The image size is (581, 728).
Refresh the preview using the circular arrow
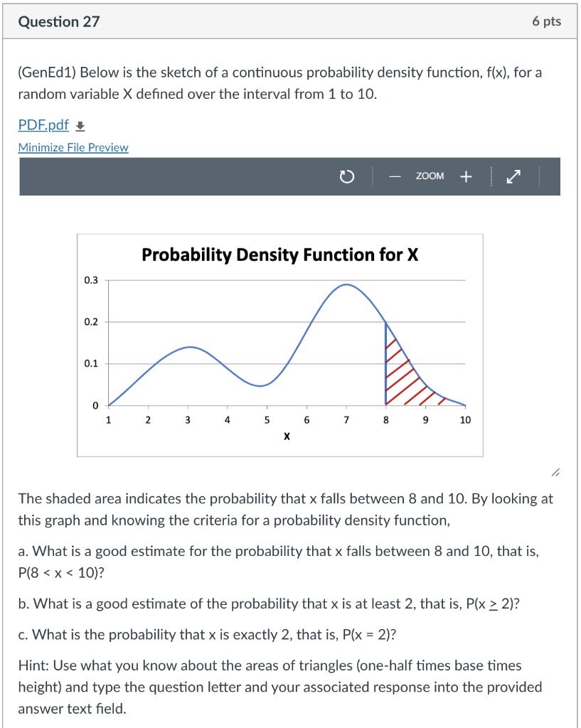click(x=346, y=176)
